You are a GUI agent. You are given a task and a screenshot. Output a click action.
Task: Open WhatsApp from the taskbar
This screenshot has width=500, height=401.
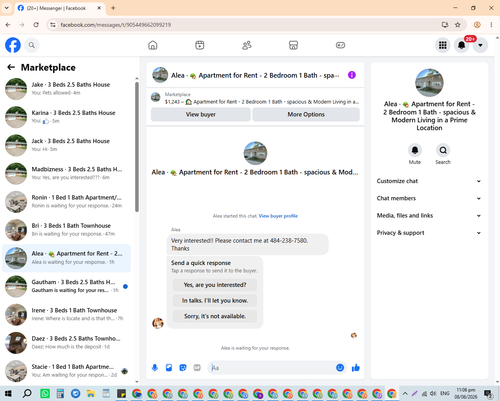pos(45,394)
